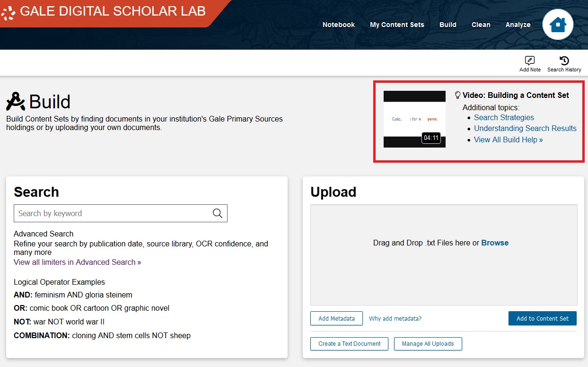The height and width of the screenshot is (367, 588).
Task: Open View All Build Help
Action: [x=508, y=140]
